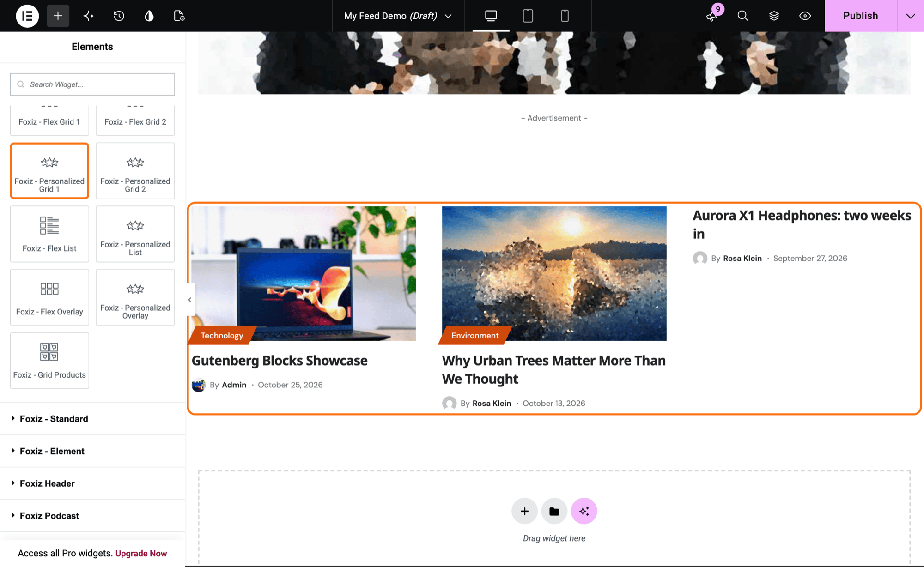This screenshot has height=567, width=924.
Task: Select the Foxiz - Personalized List widget
Action: [135, 234]
